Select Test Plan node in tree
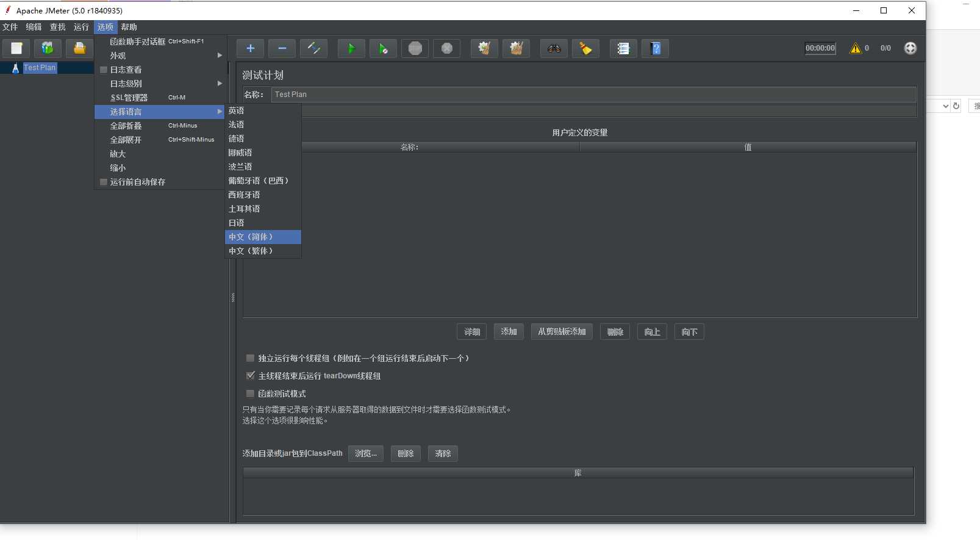The image size is (980, 540). (x=40, y=68)
